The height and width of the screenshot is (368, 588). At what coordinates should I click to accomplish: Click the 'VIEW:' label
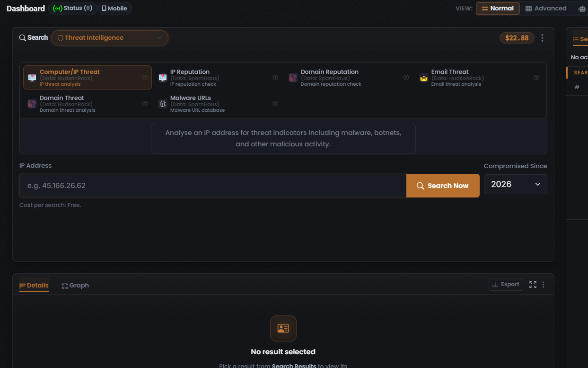(464, 9)
